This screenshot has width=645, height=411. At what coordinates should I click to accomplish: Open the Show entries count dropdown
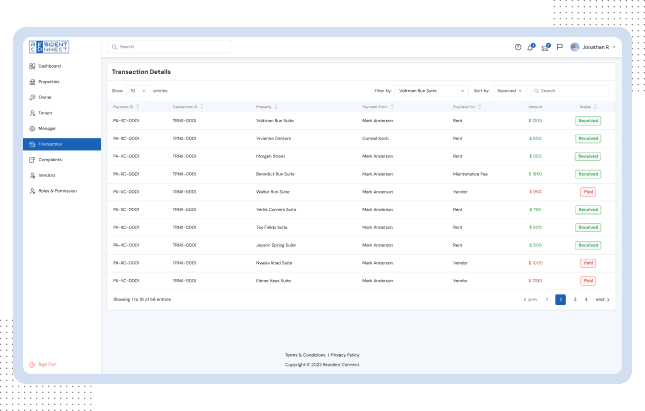click(x=137, y=90)
